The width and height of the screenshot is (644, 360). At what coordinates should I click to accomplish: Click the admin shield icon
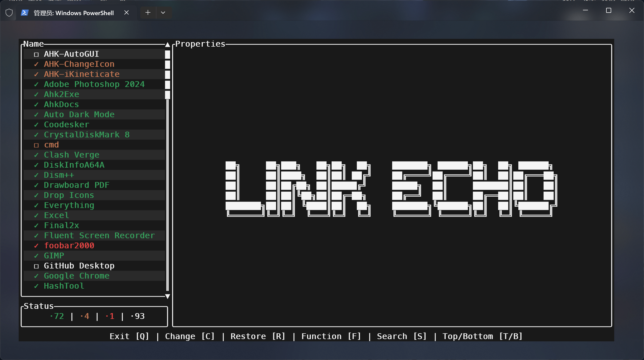point(9,13)
